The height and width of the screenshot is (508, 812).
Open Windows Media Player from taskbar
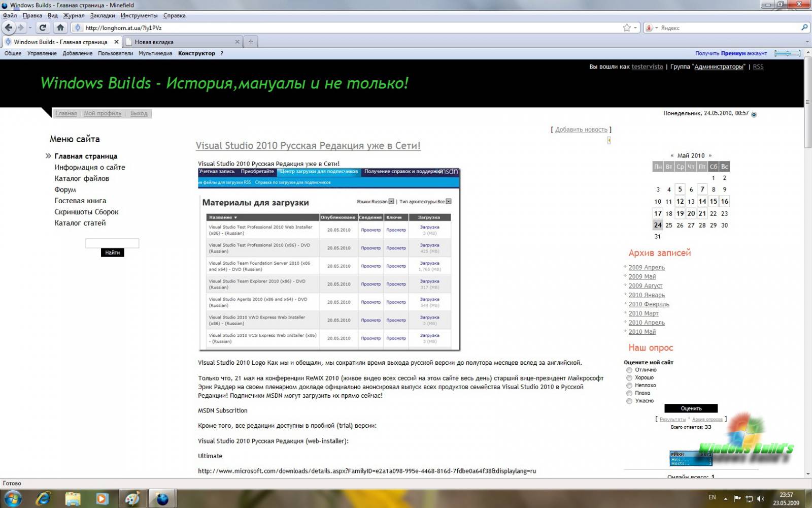tap(102, 499)
